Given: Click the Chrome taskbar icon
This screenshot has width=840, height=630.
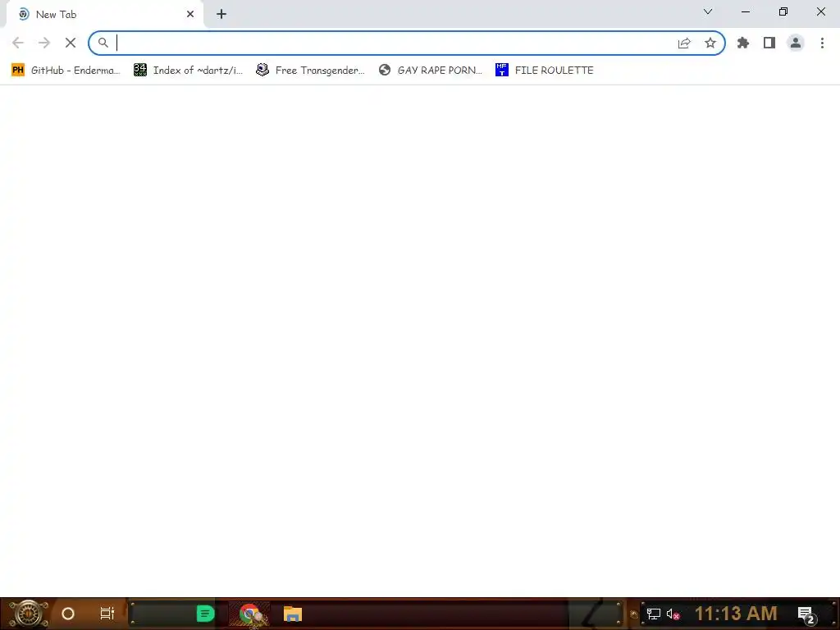Looking at the screenshot, I should 249,614.
